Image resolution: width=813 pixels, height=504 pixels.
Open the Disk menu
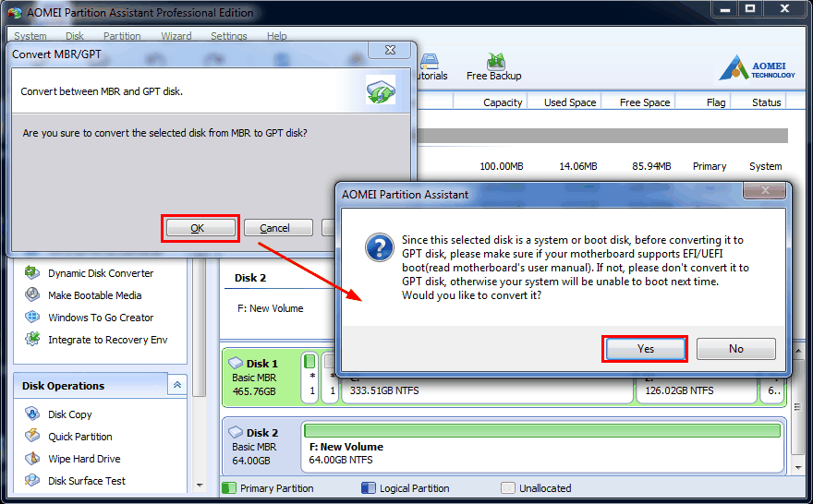[75, 36]
